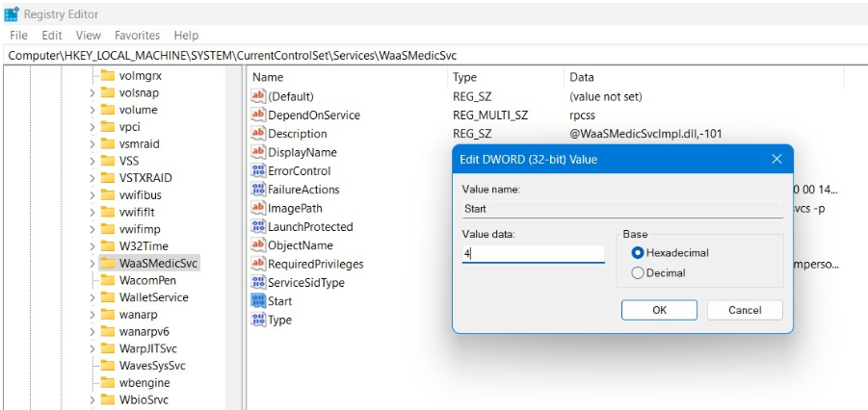Expand the wanarp tree node
The height and width of the screenshot is (410, 868).
(92, 315)
